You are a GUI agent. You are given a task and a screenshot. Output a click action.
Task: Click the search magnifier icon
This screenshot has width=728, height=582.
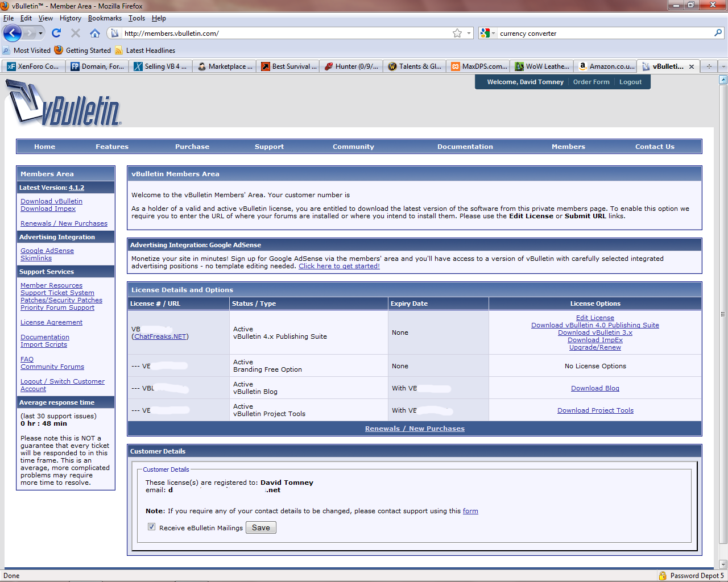pyautogui.click(x=718, y=33)
